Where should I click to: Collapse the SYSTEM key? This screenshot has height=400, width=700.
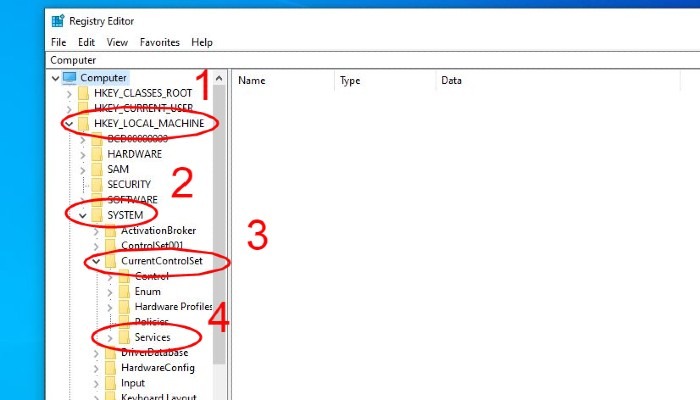click(83, 216)
